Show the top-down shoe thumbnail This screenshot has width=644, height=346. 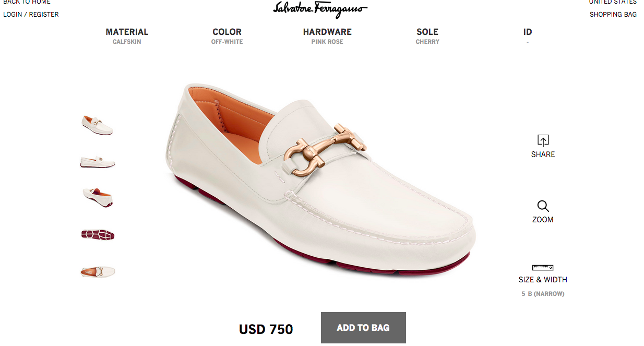(x=98, y=272)
